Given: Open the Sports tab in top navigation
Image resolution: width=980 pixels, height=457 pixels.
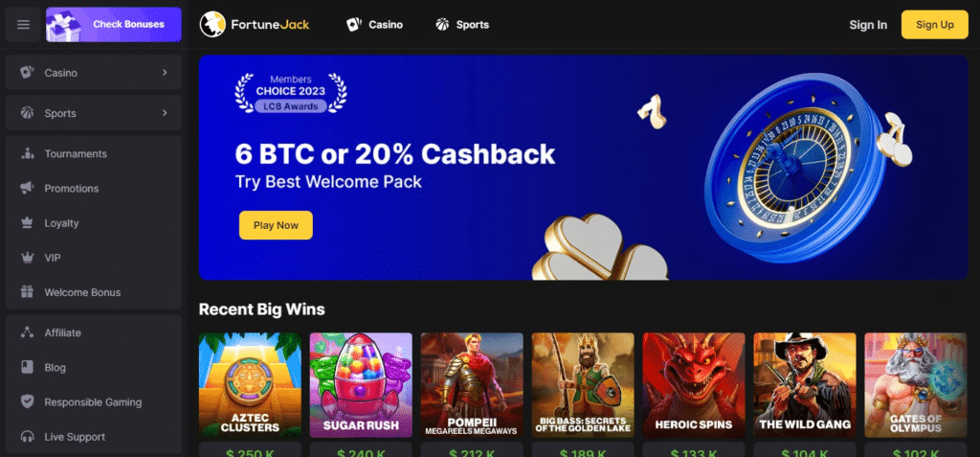Looking at the screenshot, I should point(462,24).
